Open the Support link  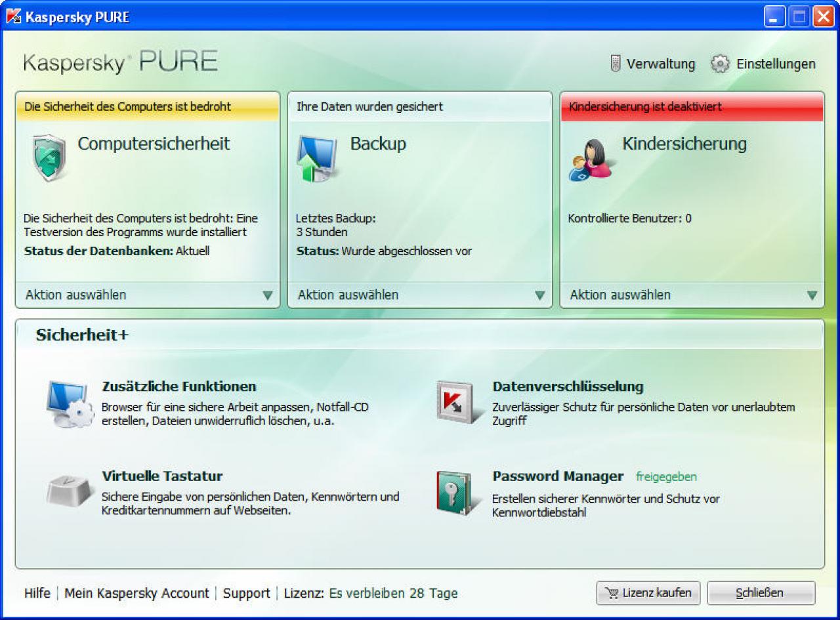[x=247, y=593]
